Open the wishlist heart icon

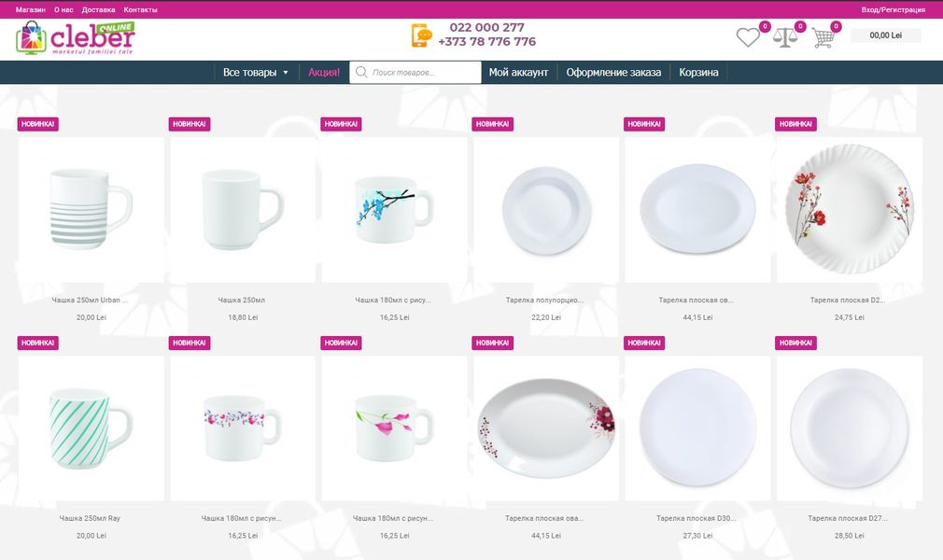click(748, 37)
